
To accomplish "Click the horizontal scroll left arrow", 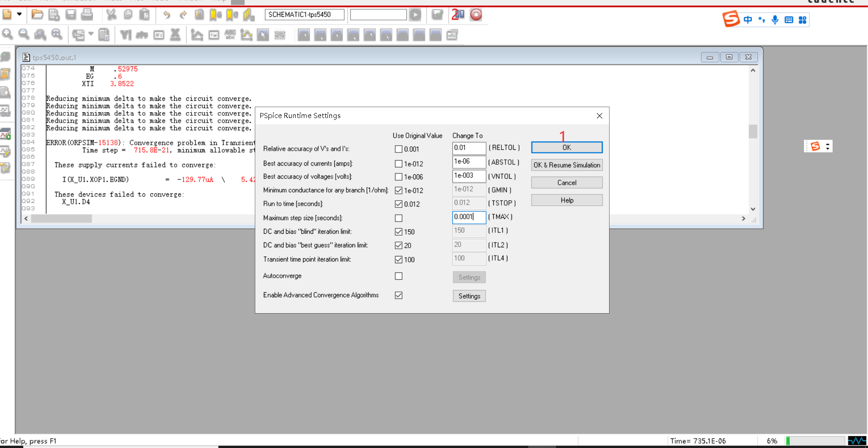I will (x=26, y=219).
